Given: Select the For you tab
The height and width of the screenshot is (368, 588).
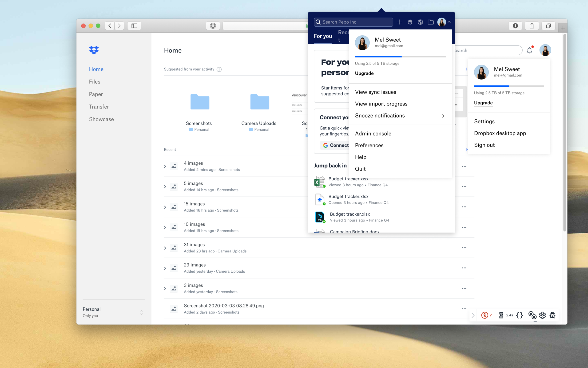Looking at the screenshot, I should tap(323, 36).
